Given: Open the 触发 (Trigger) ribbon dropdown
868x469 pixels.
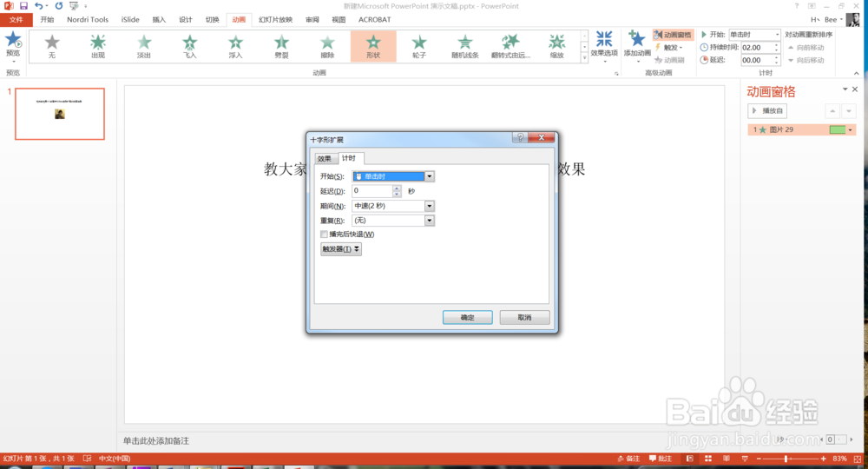Looking at the screenshot, I should click(669, 48).
